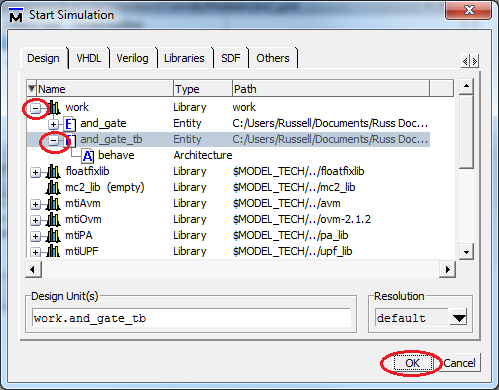Click the horizontal scrollbar left arrow
Image resolution: width=499 pixels, height=390 pixels.
tap(33, 269)
